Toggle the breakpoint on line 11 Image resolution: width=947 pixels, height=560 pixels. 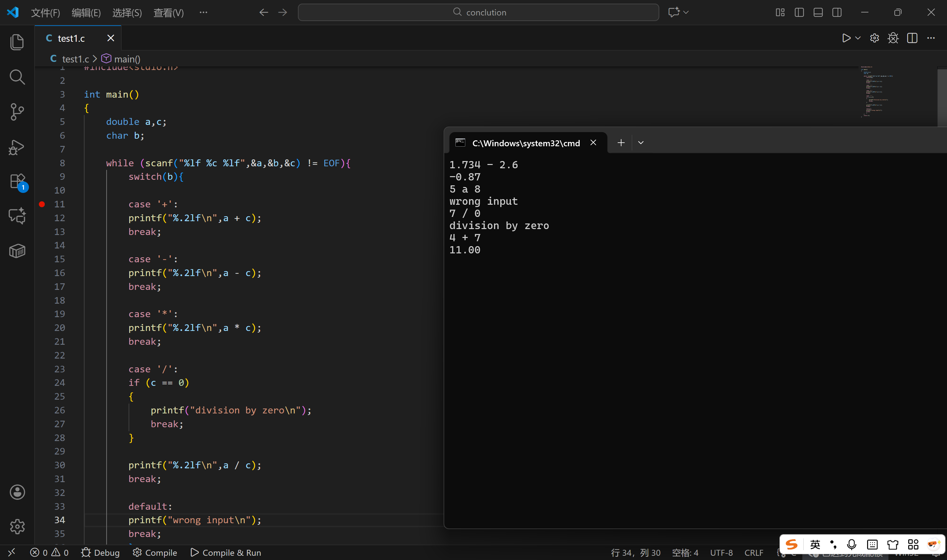click(x=42, y=204)
